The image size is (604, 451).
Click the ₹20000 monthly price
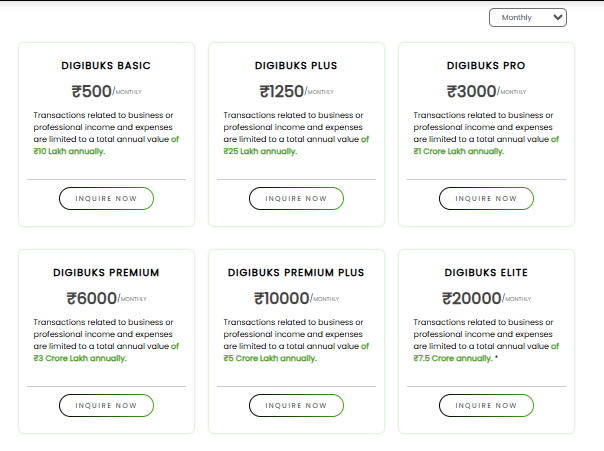471,297
